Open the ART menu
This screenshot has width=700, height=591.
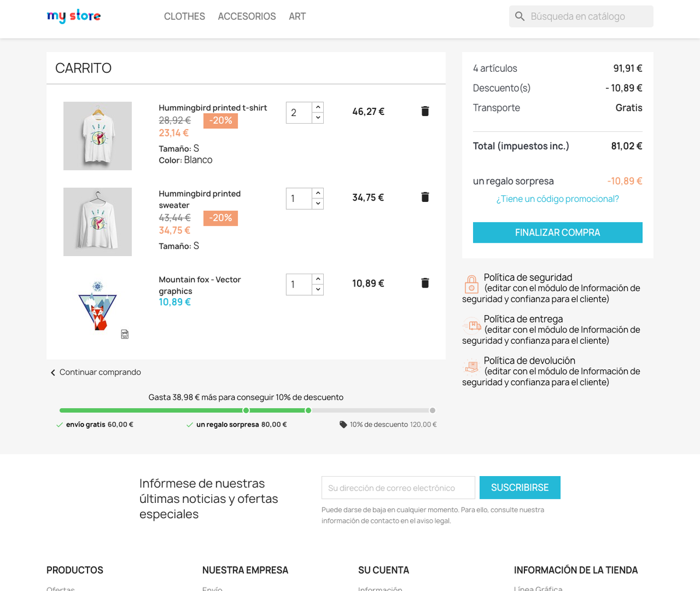pyautogui.click(x=297, y=16)
